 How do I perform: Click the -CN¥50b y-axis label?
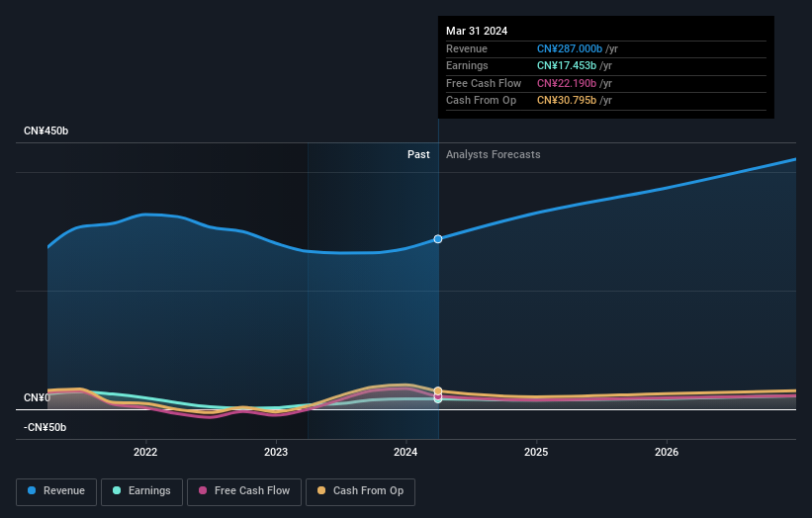[x=45, y=427]
